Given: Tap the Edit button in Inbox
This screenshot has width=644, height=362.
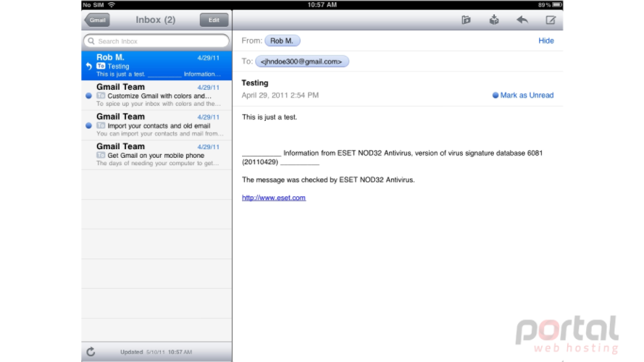Looking at the screenshot, I should tap(214, 20).
